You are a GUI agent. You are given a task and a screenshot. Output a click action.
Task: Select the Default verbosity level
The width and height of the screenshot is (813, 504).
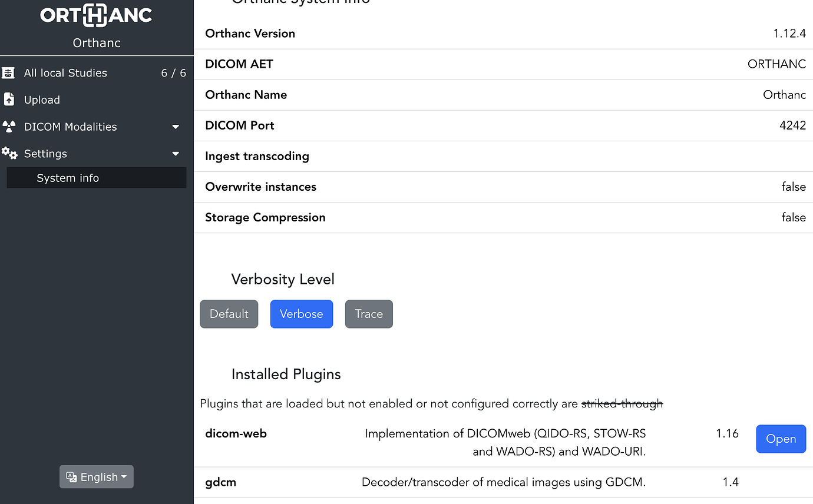coord(229,314)
